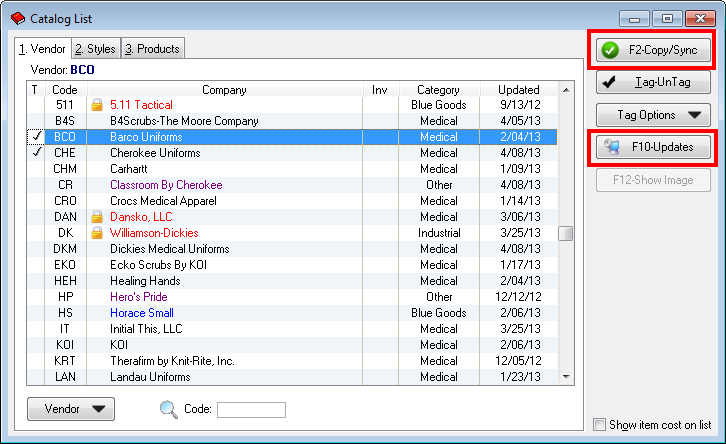
Task: Click the Code search input field
Action: [251, 410]
